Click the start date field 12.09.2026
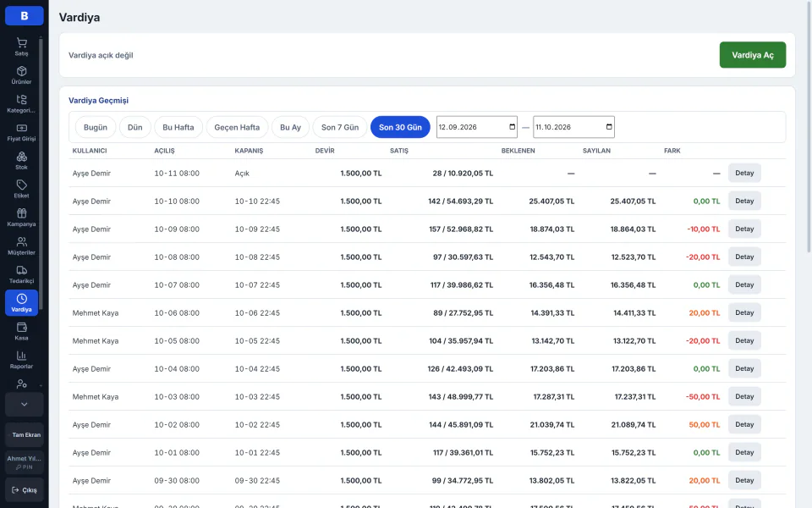The image size is (812, 508). pos(476,127)
